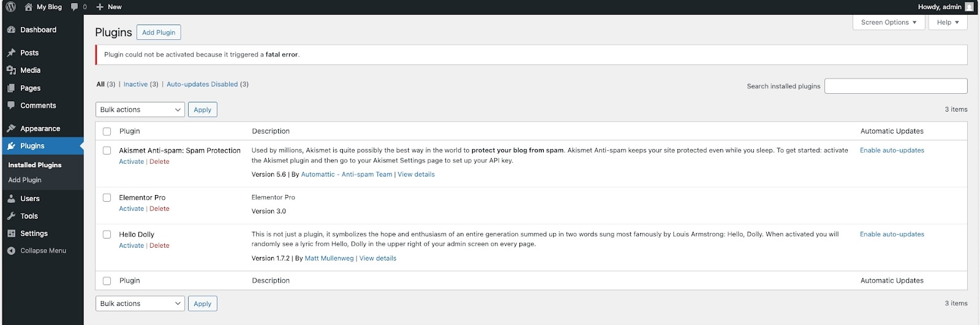Click the Comments sidebar icon
Screen dimensions: 980x325
pyautogui.click(x=11, y=105)
